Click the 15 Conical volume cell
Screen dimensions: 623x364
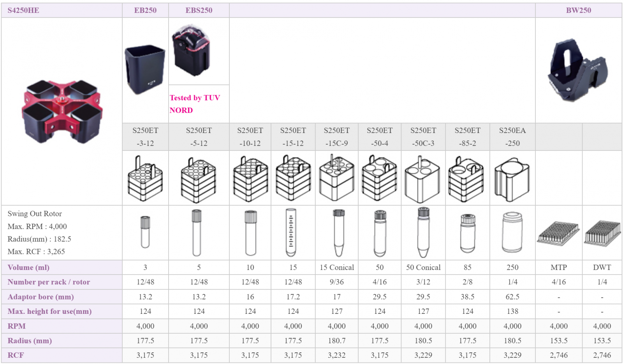point(337,268)
